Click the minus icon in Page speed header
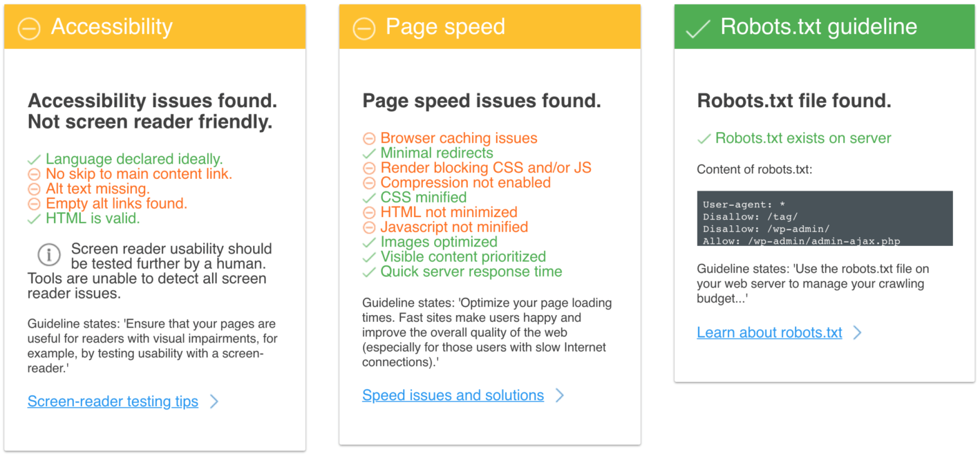The image size is (980, 456). point(363,27)
